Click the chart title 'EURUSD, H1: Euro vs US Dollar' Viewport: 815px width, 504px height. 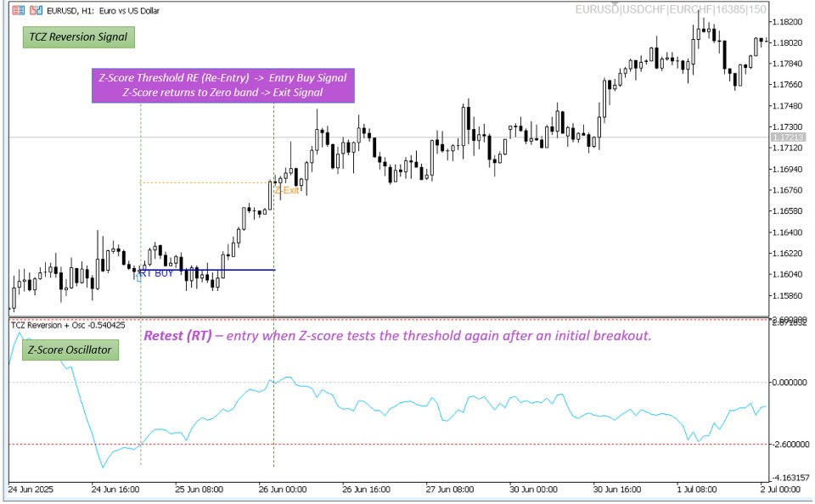tap(103, 10)
